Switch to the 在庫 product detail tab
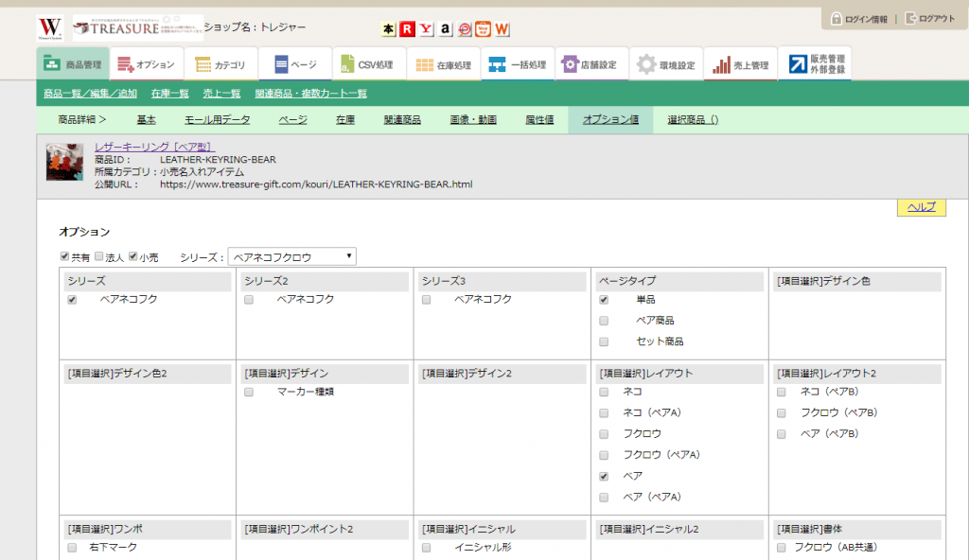Viewport: 969px width, 560px height. click(345, 120)
